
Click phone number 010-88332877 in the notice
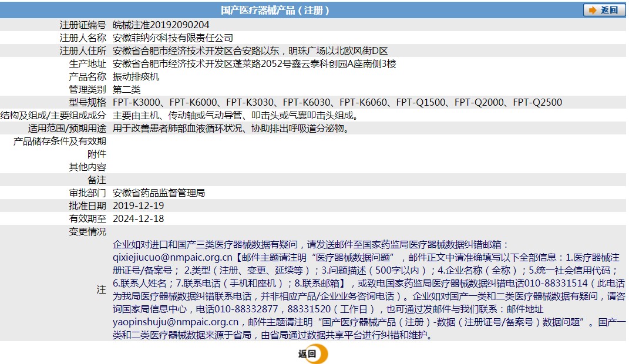click(x=246, y=309)
